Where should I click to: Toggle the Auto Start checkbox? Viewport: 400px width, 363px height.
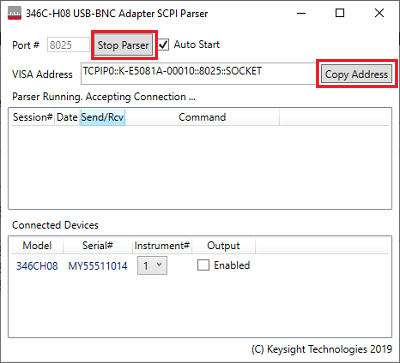pyautogui.click(x=163, y=45)
